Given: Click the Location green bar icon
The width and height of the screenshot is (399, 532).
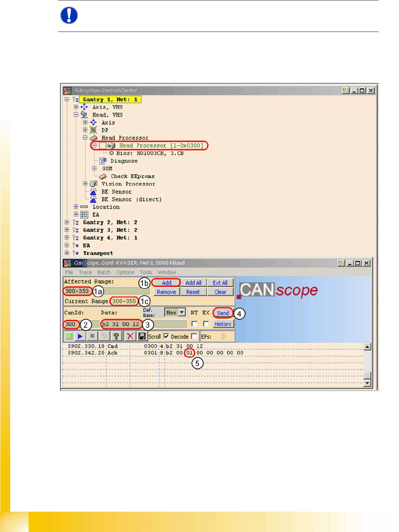Looking at the screenshot, I should click(84, 207).
